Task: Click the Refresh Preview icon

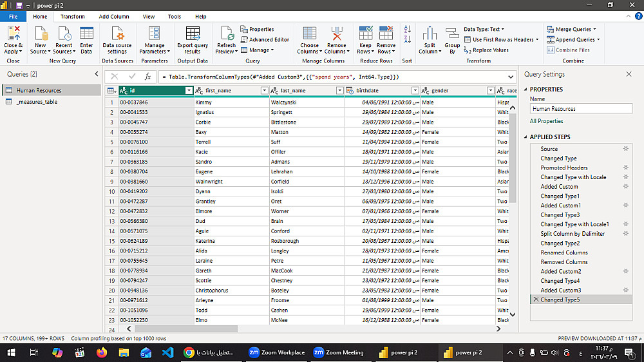Action: pos(227,33)
